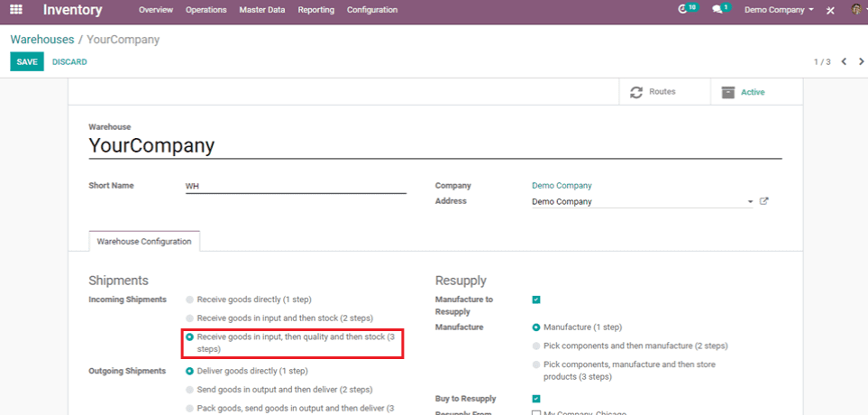Open the Master Data menu

262,10
